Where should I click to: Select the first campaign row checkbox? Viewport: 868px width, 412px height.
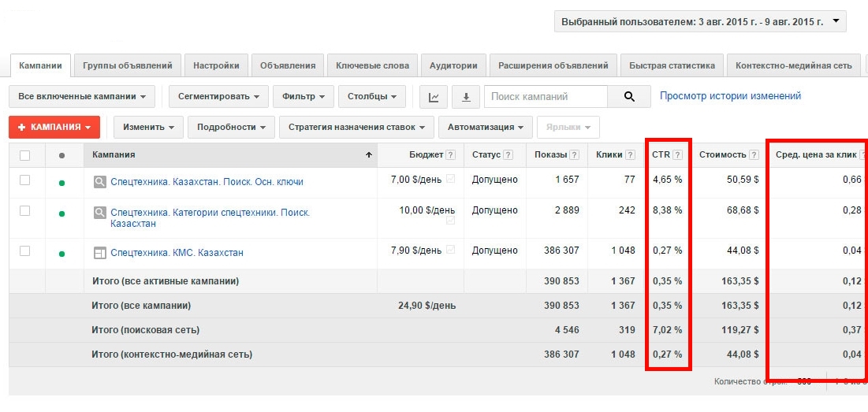point(25,180)
